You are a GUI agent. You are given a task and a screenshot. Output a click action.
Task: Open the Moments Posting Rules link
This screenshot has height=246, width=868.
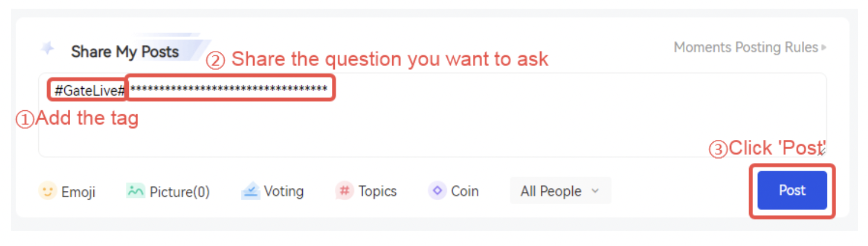tap(746, 48)
